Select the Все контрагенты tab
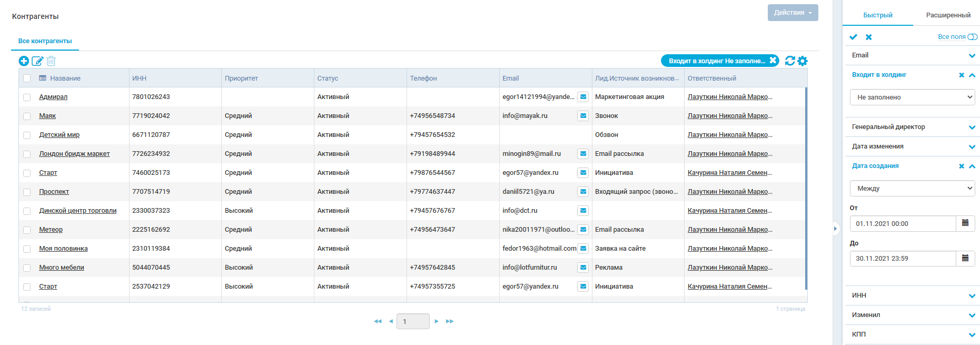Image resolution: width=980 pixels, height=345 pixels. point(45,41)
